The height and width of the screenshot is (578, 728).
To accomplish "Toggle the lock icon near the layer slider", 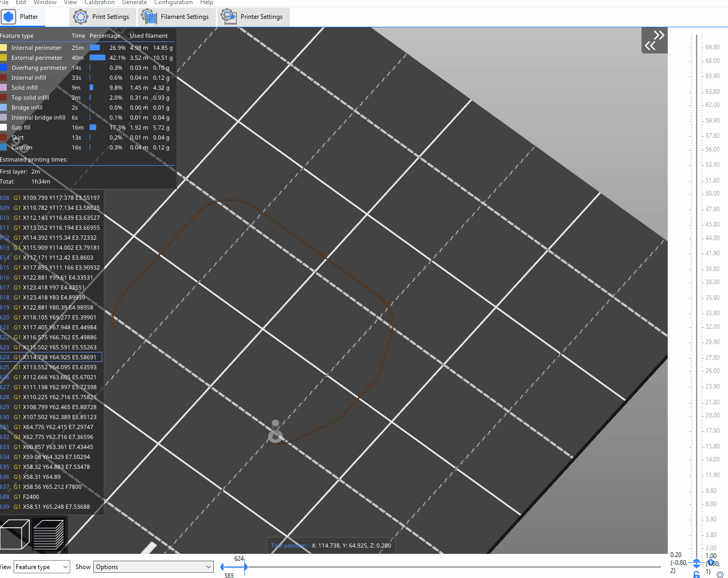I will click(697, 574).
